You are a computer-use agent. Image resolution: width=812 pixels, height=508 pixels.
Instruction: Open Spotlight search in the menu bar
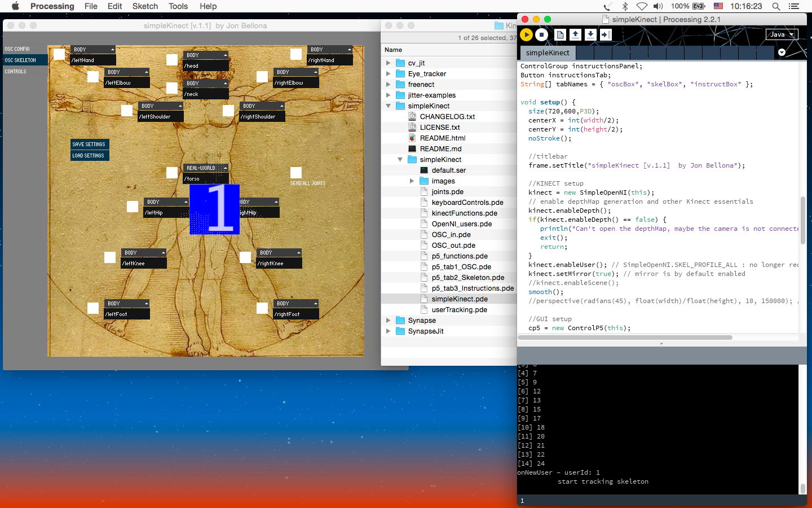(x=776, y=6)
